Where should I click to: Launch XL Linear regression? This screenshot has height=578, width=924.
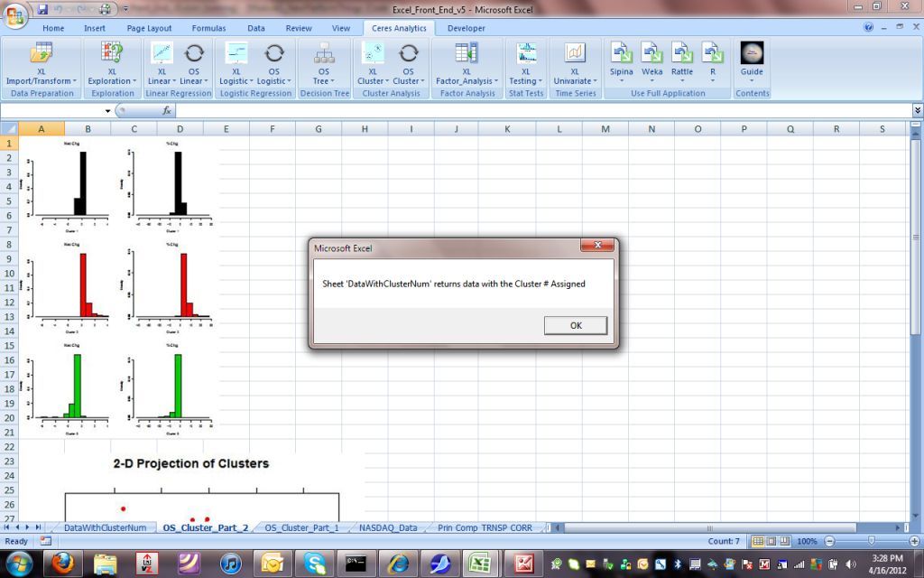pyautogui.click(x=162, y=63)
